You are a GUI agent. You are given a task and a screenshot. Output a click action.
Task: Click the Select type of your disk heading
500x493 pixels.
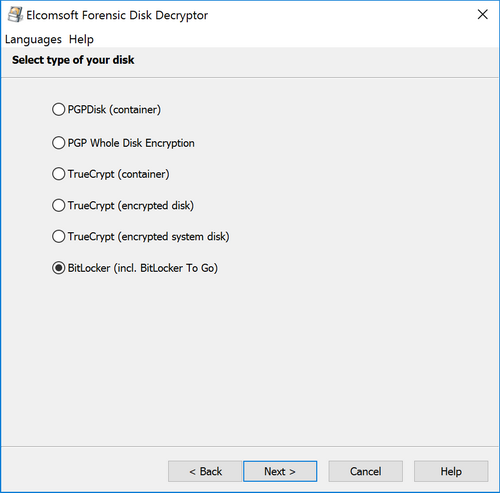pyautogui.click(x=73, y=60)
